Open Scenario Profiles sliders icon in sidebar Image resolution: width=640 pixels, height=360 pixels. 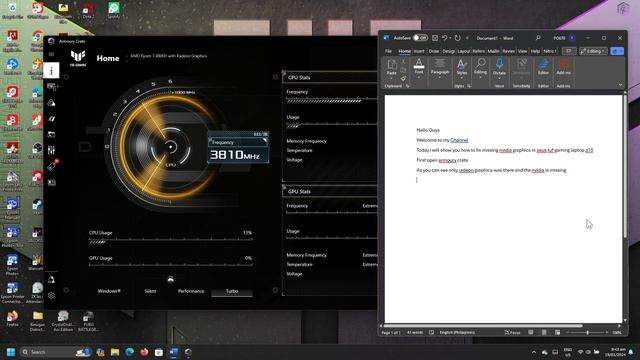[x=51, y=150]
